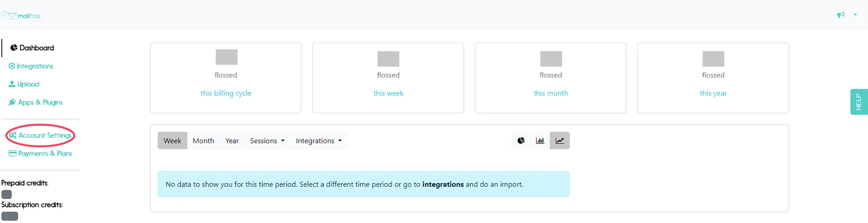
Task: Open Integrations in the sidebar
Action: [x=31, y=66]
